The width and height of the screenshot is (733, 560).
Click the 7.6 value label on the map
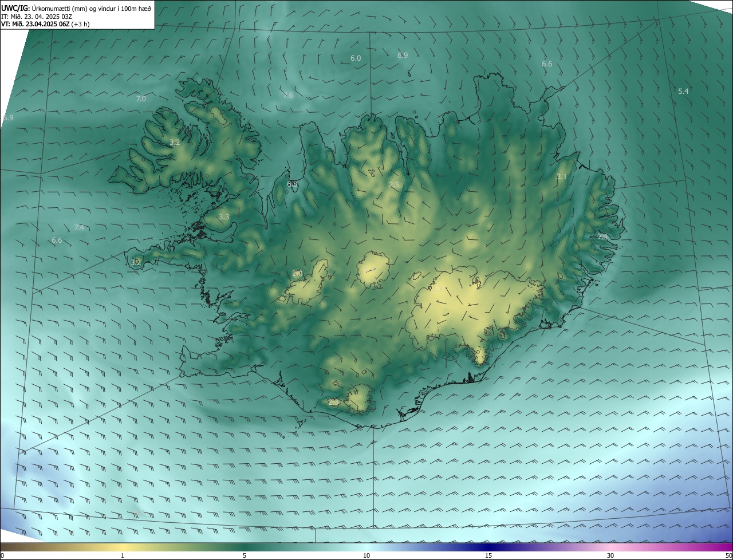[x=288, y=96]
